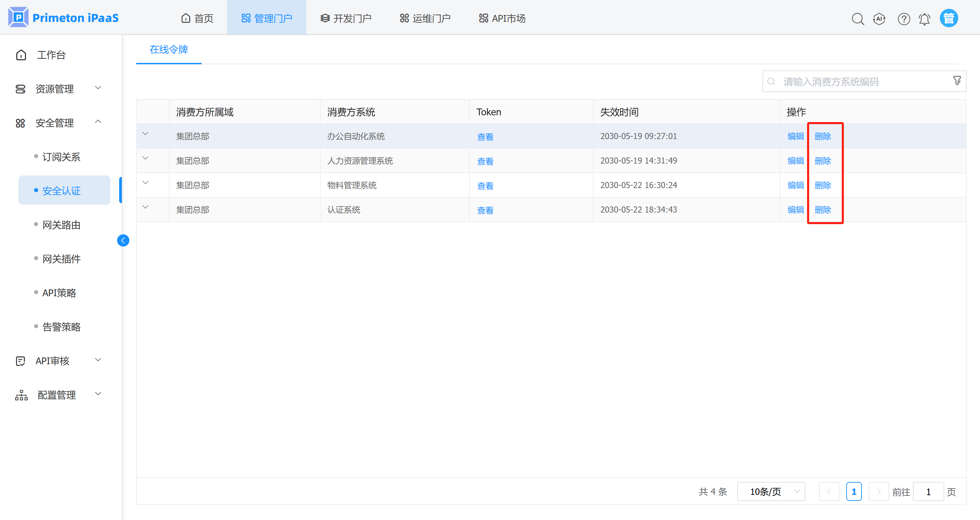Screen dimensions: 980x520
Task: Open the API市场 top menu
Action: click(x=502, y=18)
